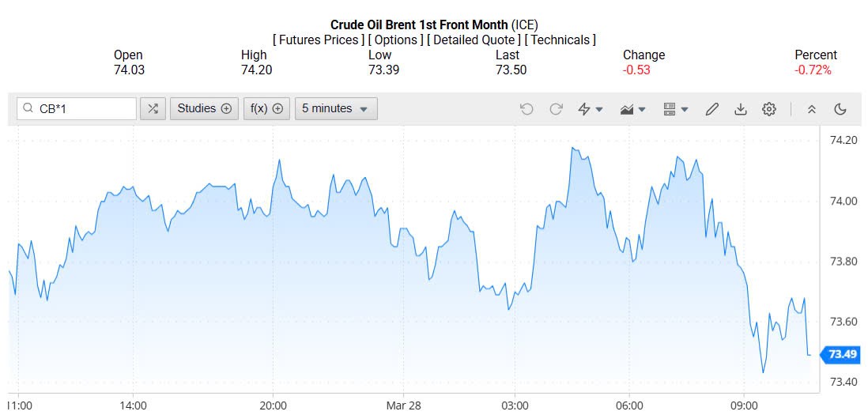Viewport: 868px width, 415px height.
Task: Open the f(x) expression button
Action: point(266,109)
